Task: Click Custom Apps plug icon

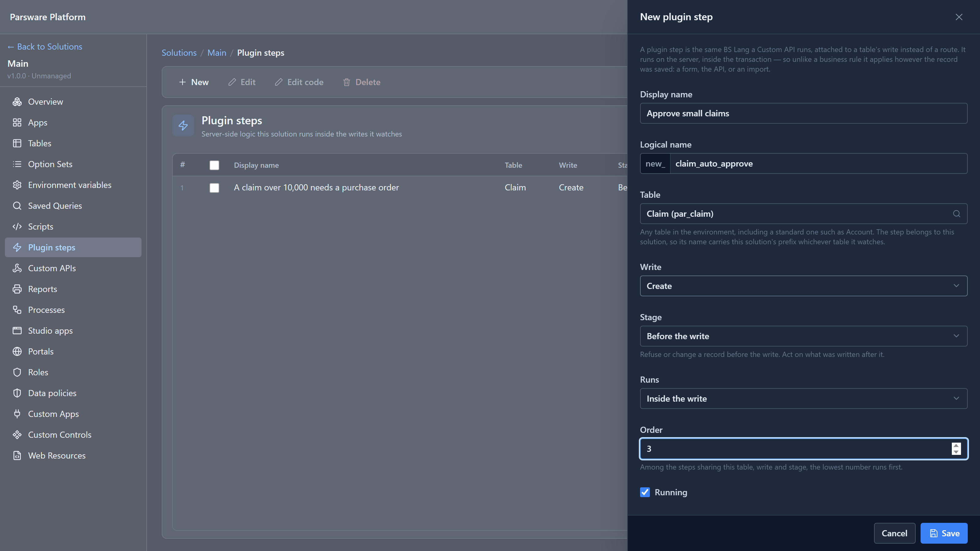Action: pyautogui.click(x=17, y=414)
